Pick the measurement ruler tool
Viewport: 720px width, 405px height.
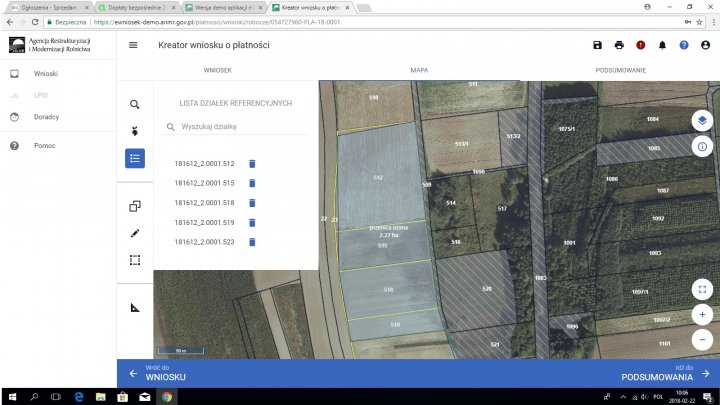[135, 307]
